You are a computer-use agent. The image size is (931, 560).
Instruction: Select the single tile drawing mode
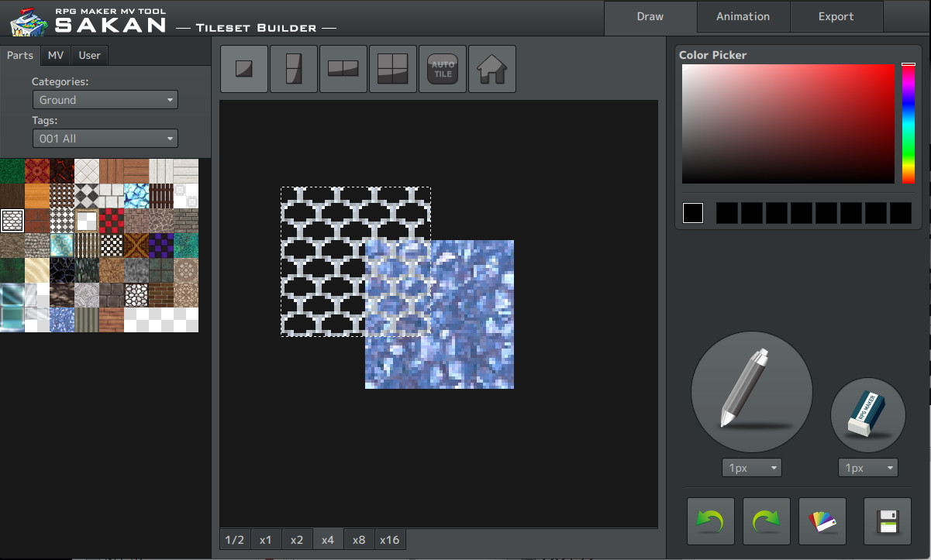(243, 68)
